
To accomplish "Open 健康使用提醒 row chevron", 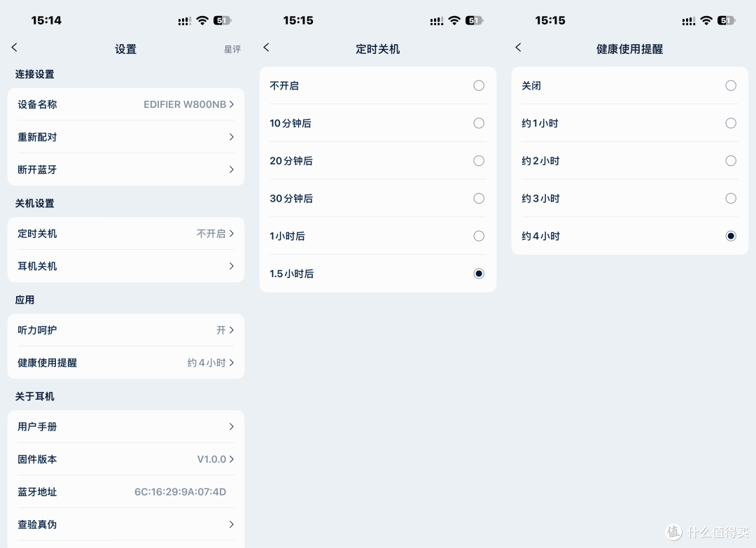I will (232, 363).
